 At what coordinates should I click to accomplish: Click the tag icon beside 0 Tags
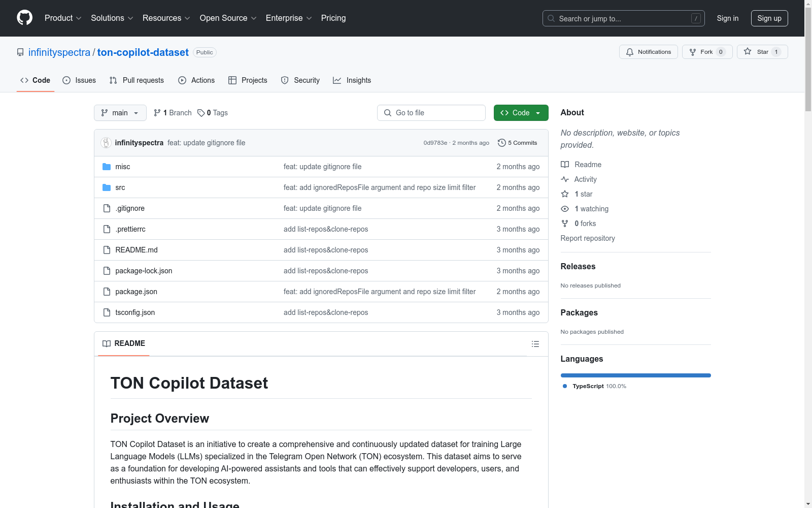pos(201,113)
